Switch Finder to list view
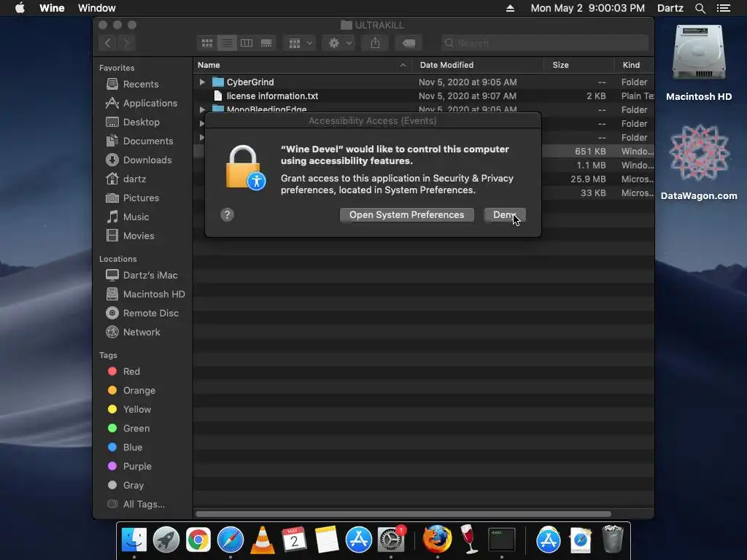The height and width of the screenshot is (560, 747). (227, 43)
